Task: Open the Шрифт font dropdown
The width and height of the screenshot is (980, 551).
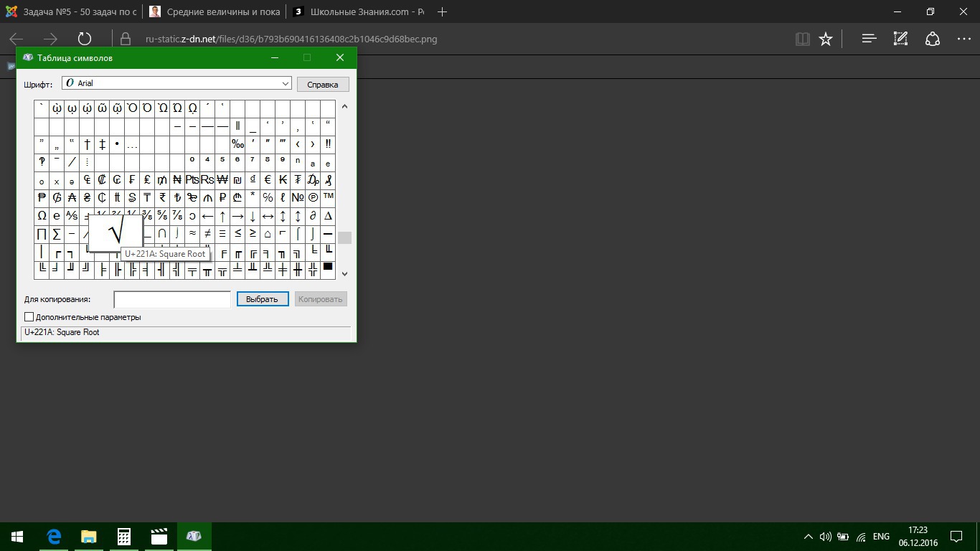Action: [176, 83]
